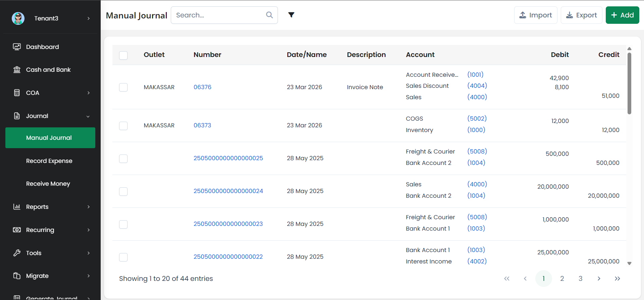Expand the Migrate submenu chevron
Screen dimensions: 644x300
tap(89, 276)
